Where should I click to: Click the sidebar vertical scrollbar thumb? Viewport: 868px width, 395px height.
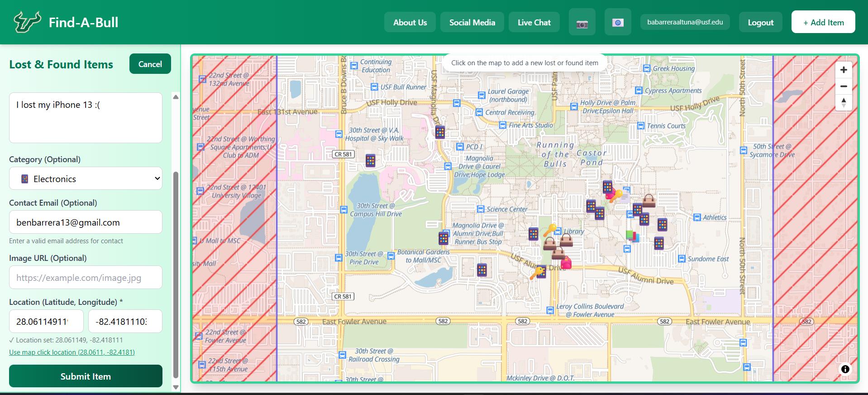[176, 275]
